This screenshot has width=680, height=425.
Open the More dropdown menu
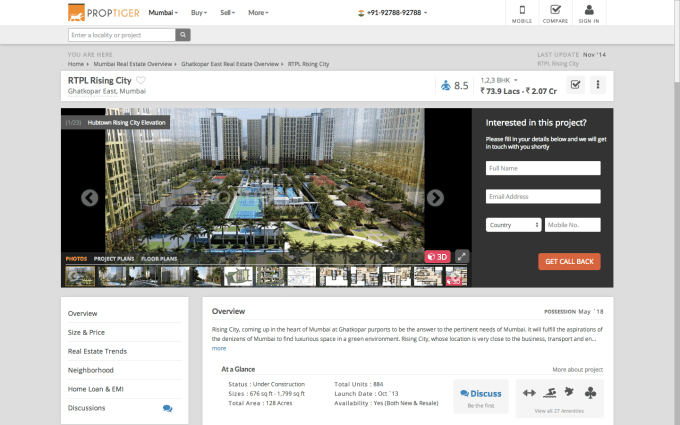point(258,13)
